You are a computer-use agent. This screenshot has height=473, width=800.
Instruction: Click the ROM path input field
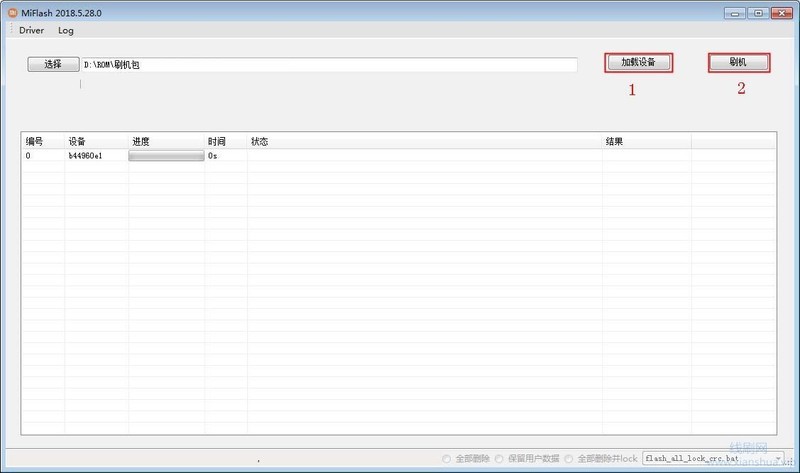pos(330,65)
